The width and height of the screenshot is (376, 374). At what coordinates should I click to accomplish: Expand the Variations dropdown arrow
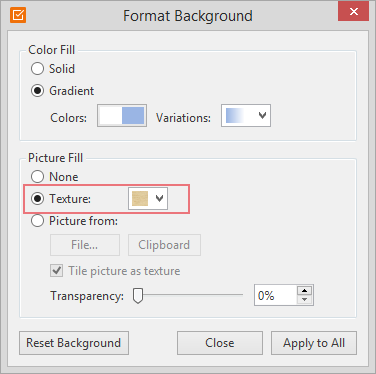point(262,115)
